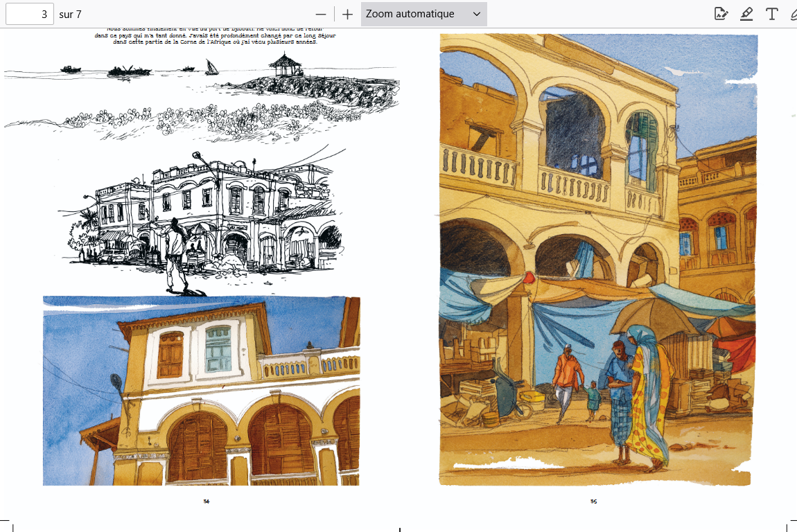
Task: Zoom in with the plus button
Action: tap(348, 15)
